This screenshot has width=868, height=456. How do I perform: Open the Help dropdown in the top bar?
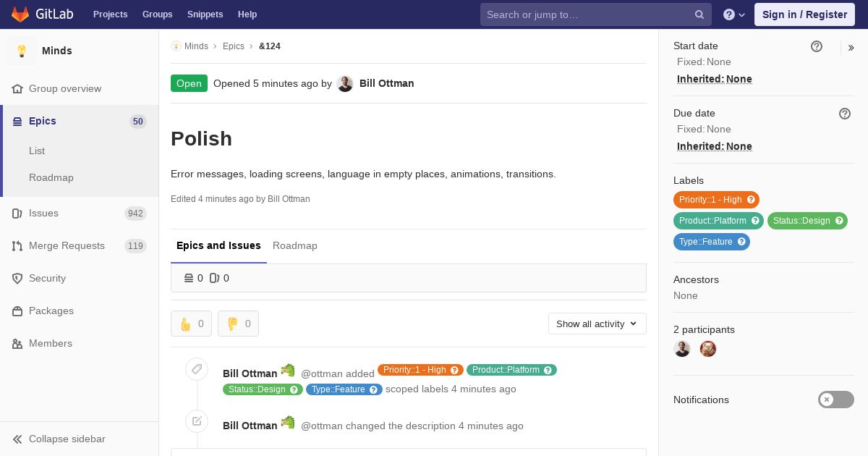point(734,14)
